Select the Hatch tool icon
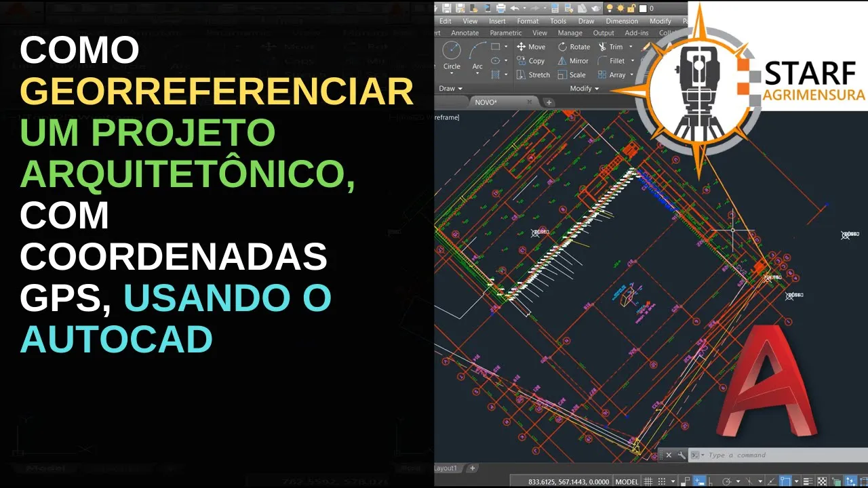Viewport: 868px width, 488px height. [496, 75]
